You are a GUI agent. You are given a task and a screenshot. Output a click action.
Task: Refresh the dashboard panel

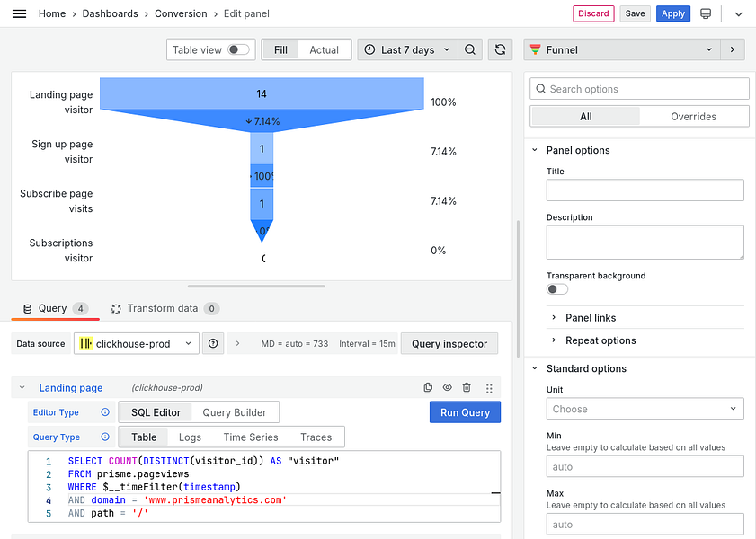tap(500, 49)
